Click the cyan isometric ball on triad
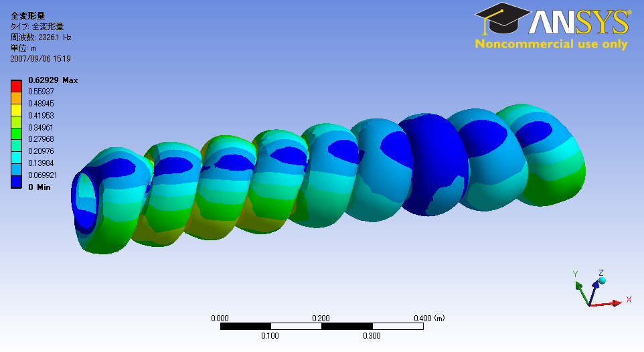Screen dimensions: 644x352 602,280
